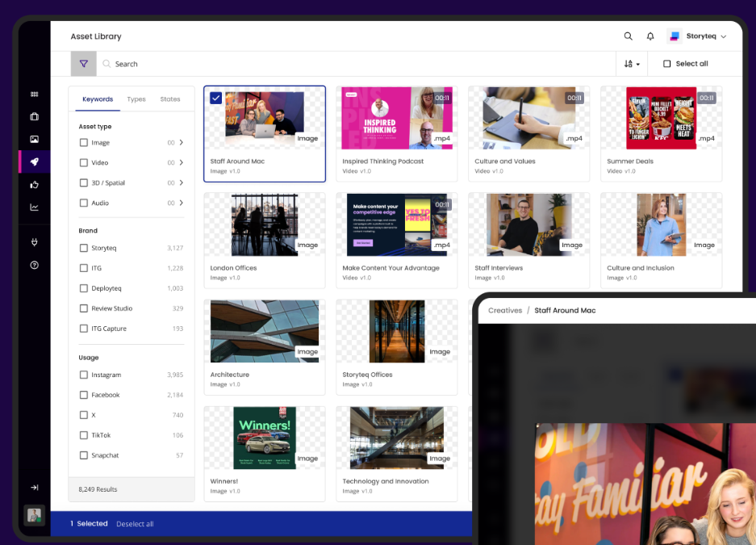756x545 pixels.
Task: Open notifications bell icon
Action: [x=650, y=36]
